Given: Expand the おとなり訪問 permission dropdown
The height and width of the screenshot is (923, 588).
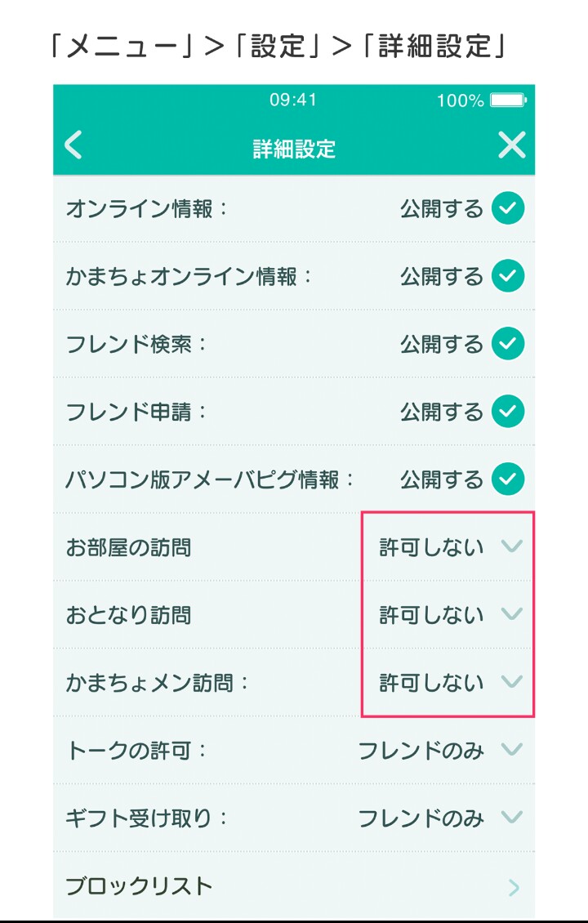Looking at the screenshot, I should pyautogui.click(x=511, y=614).
